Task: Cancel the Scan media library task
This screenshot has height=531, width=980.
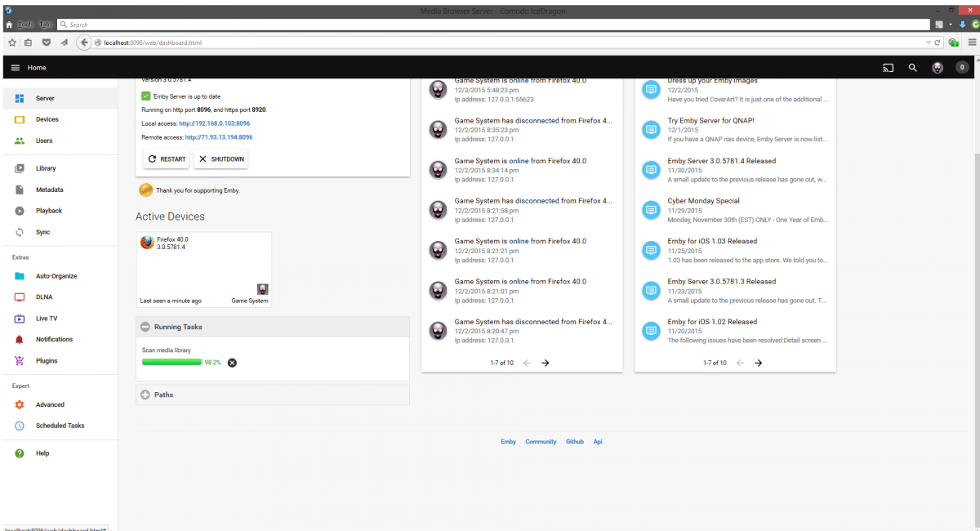Action: click(x=232, y=363)
